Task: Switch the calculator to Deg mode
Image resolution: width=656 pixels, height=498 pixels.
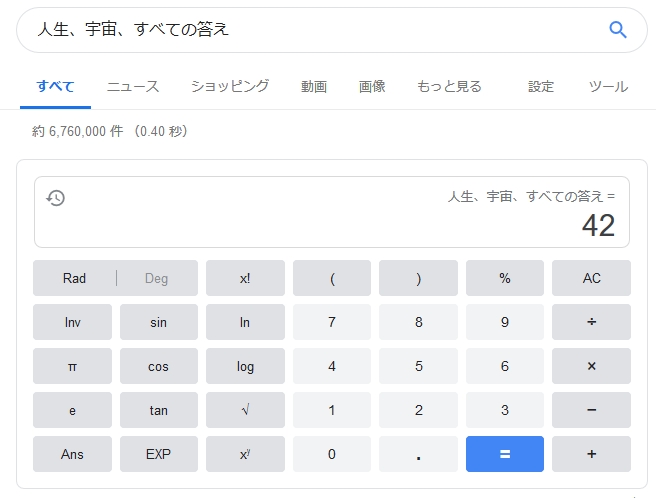Action: (156, 278)
